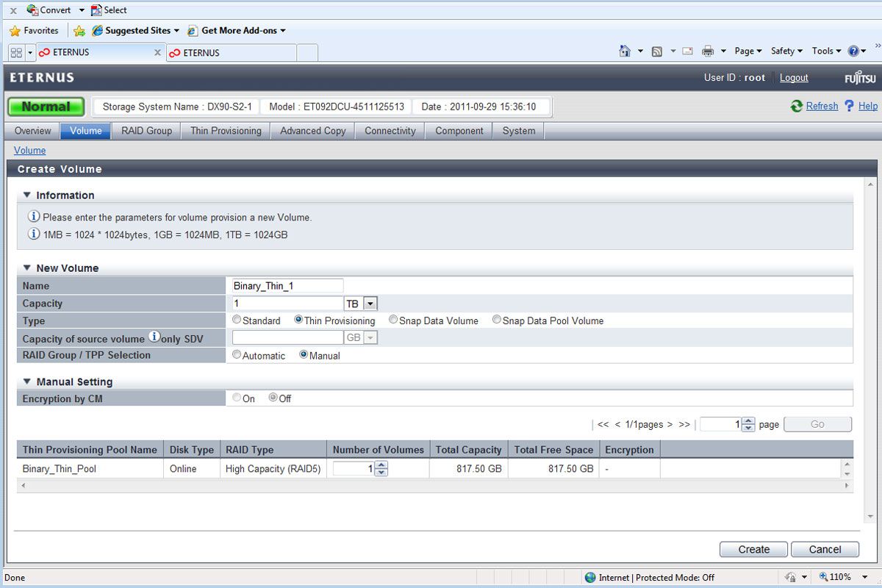882x588 pixels.
Task: Click the Fujitsu logo
Action: point(860,78)
